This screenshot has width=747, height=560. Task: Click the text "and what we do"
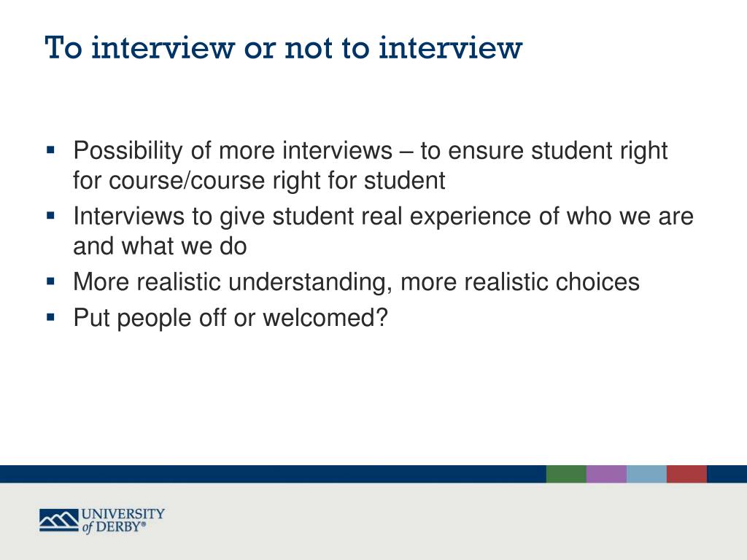pyautogui.click(x=160, y=246)
